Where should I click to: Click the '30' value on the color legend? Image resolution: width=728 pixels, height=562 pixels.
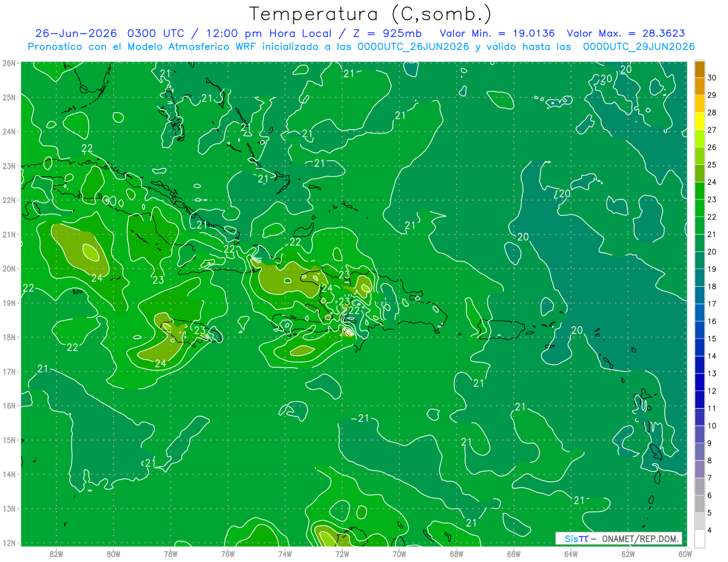click(712, 78)
